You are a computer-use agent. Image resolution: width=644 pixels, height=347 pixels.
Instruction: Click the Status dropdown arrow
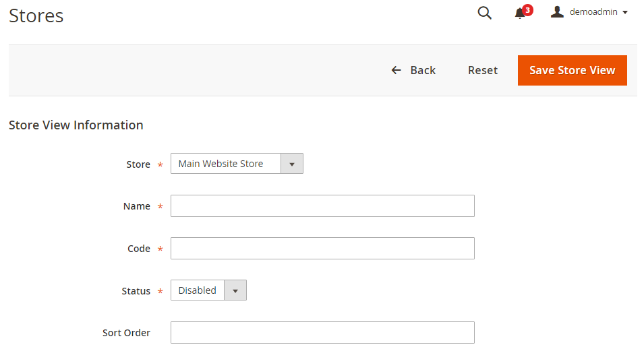(x=235, y=290)
